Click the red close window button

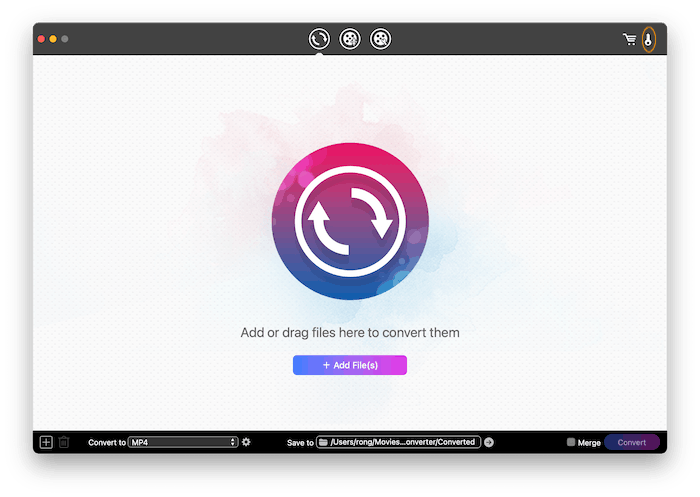click(x=41, y=39)
